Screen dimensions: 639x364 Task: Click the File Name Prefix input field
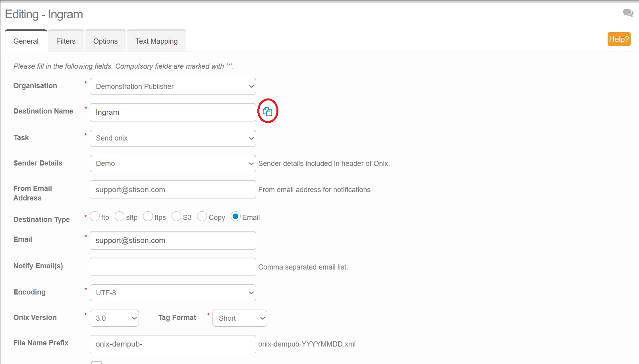pyautogui.click(x=173, y=344)
